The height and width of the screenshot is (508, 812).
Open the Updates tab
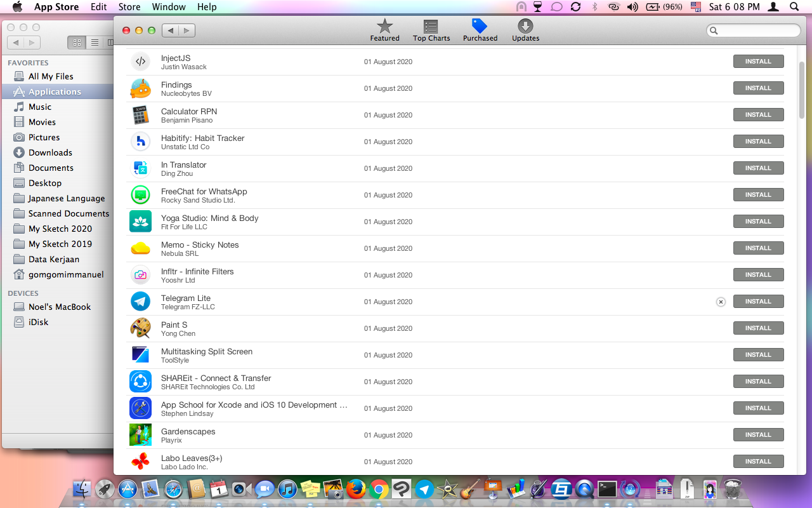(x=525, y=30)
